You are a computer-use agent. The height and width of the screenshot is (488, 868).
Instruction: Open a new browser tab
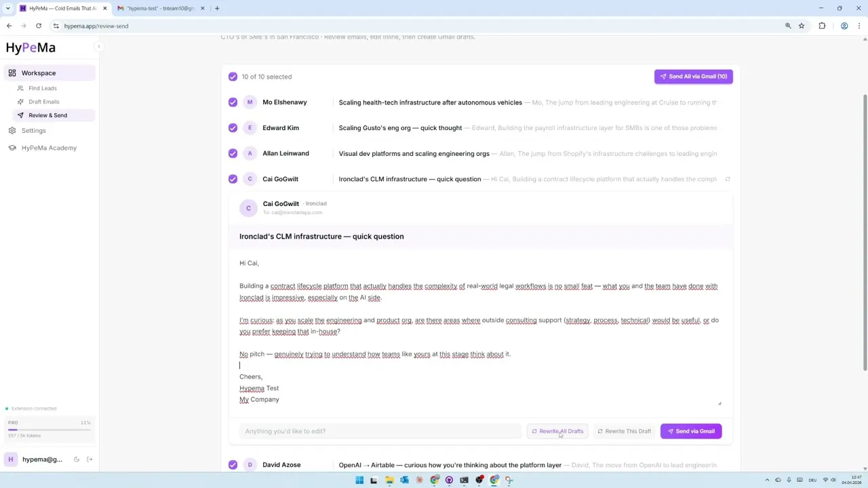pyautogui.click(x=217, y=8)
